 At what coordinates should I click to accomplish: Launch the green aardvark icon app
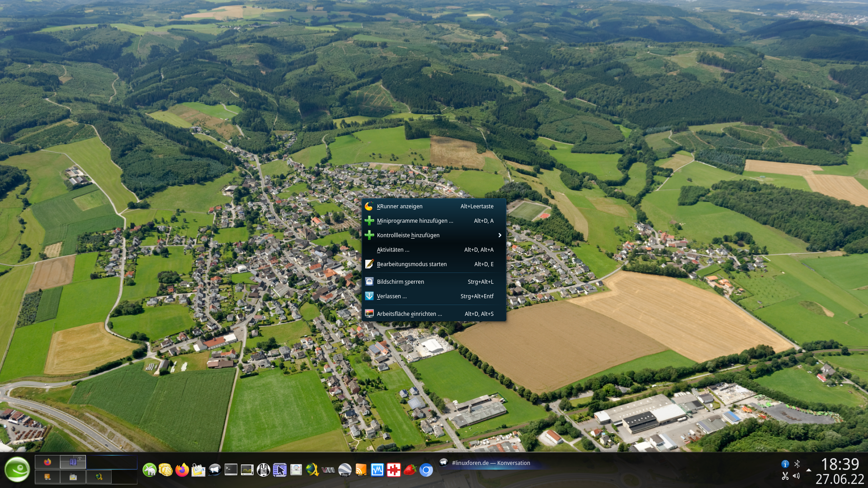pos(149,470)
